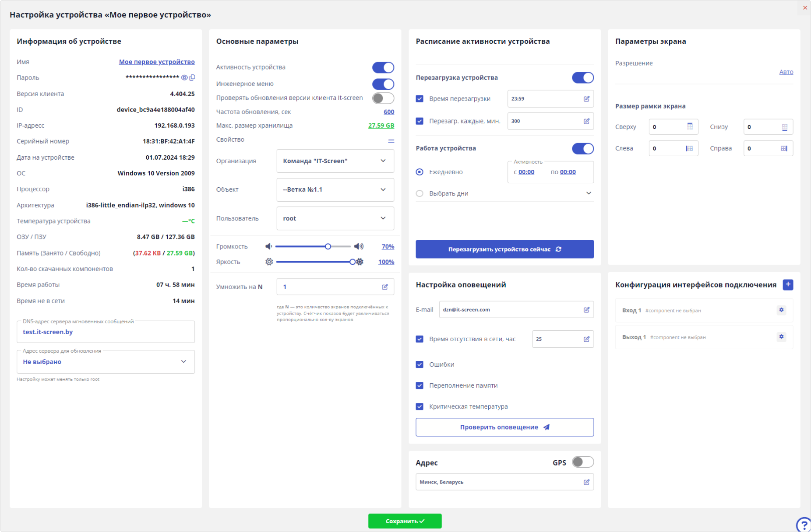Screen dimensions: 811x532
Task: Click the Авто resolution link
Action: pos(786,72)
